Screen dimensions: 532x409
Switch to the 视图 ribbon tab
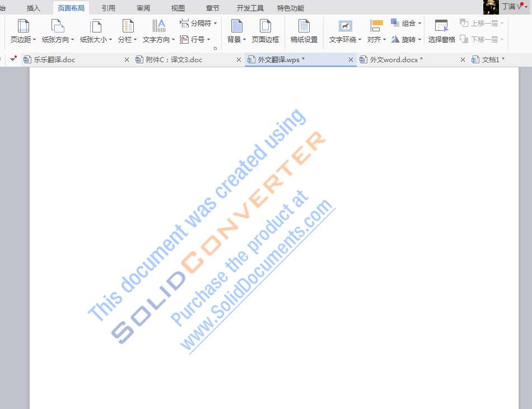(178, 8)
